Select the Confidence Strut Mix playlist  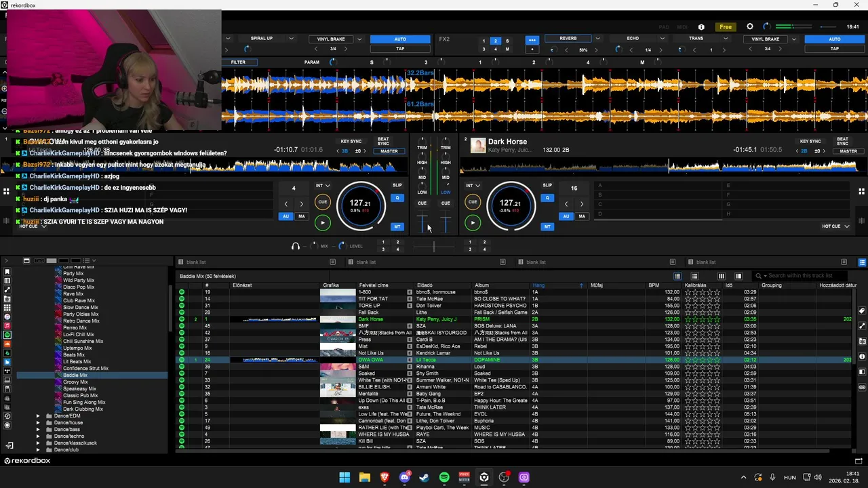tap(85, 368)
